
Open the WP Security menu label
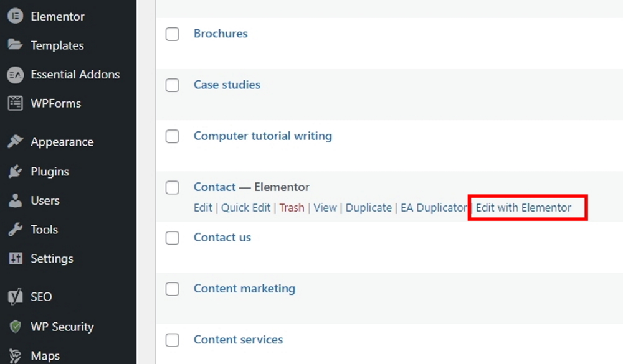[62, 327]
